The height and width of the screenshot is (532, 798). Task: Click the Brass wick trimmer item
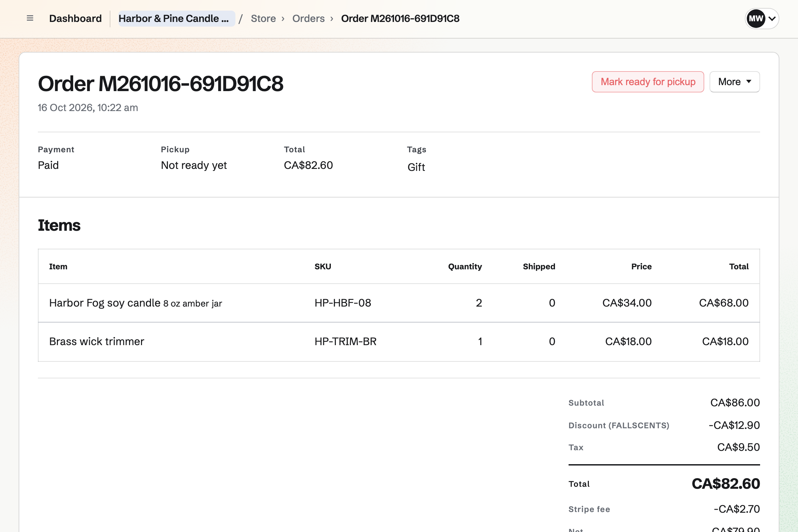(x=97, y=341)
